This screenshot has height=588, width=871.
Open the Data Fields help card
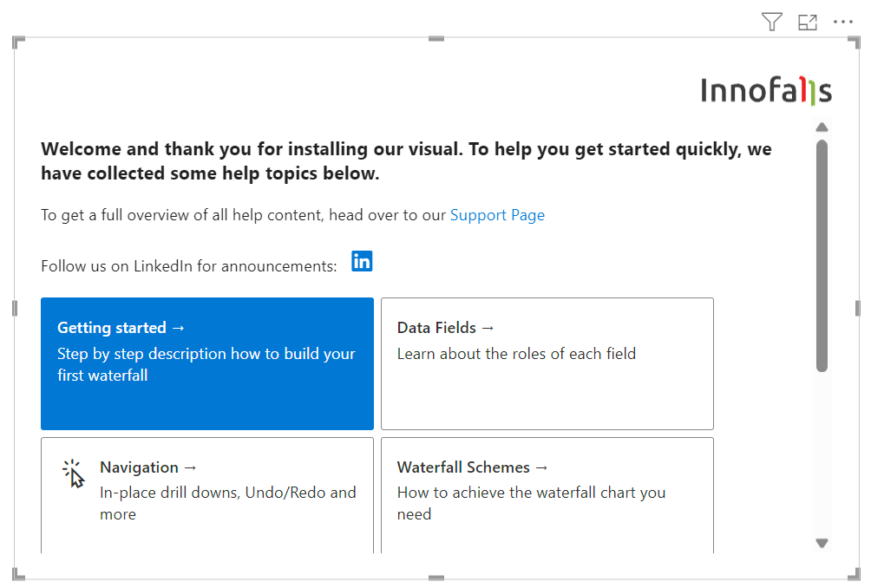(547, 363)
